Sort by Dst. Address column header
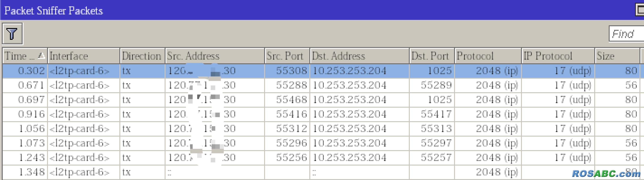This screenshot has height=180, width=644. click(x=360, y=56)
